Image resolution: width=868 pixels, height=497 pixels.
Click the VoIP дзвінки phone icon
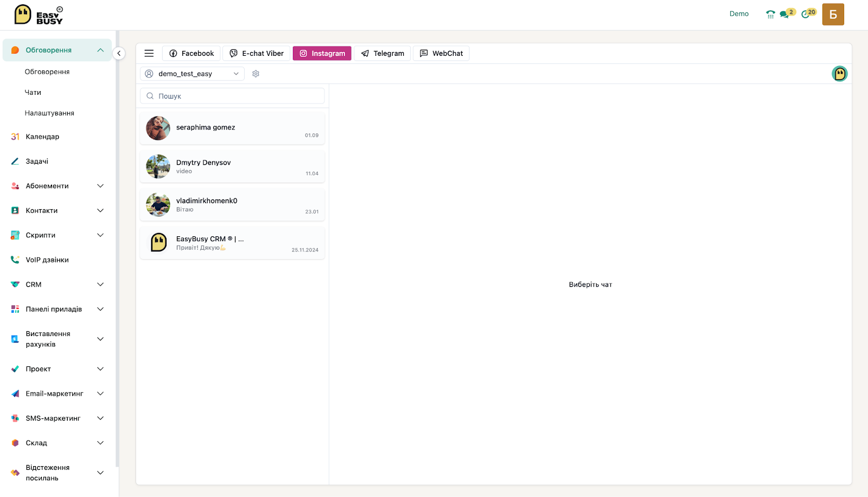15,260
